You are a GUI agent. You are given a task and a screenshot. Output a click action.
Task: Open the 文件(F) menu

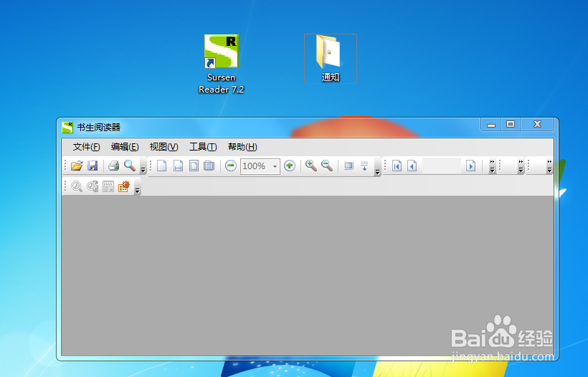(x=86, y=147)
